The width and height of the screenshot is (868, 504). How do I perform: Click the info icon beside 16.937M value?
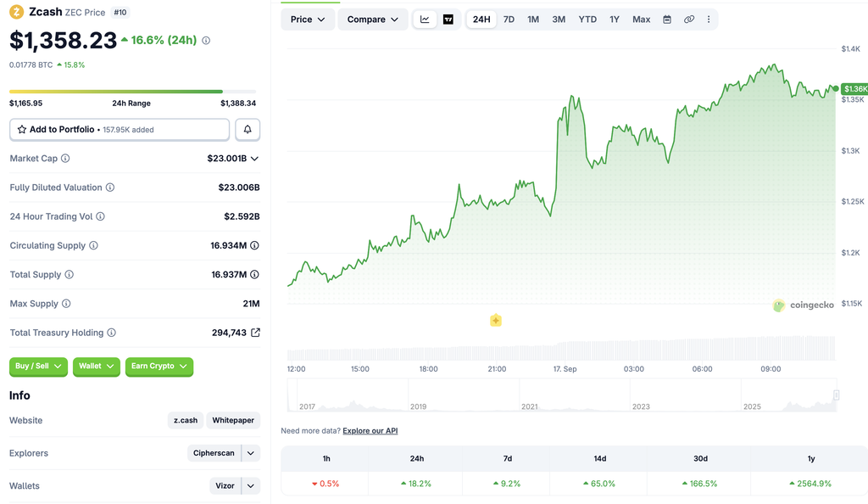tap(254, 275)
